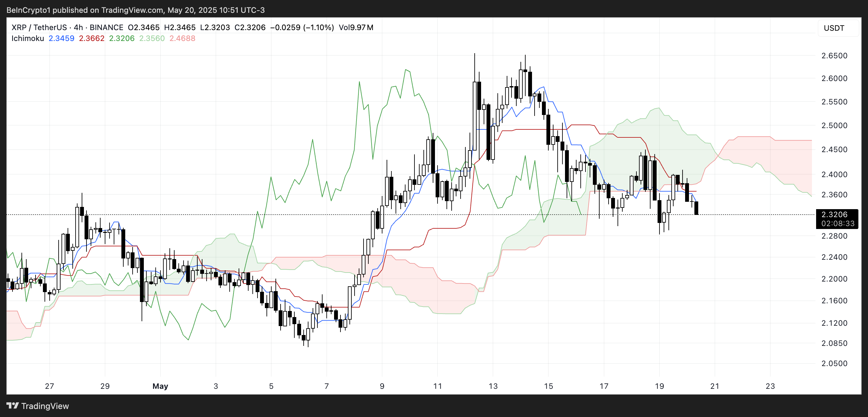The image size is (868, 417).
Task: Open the timeframe selector showing 4h
Action: pyautogui.click(x=78, y=28)
